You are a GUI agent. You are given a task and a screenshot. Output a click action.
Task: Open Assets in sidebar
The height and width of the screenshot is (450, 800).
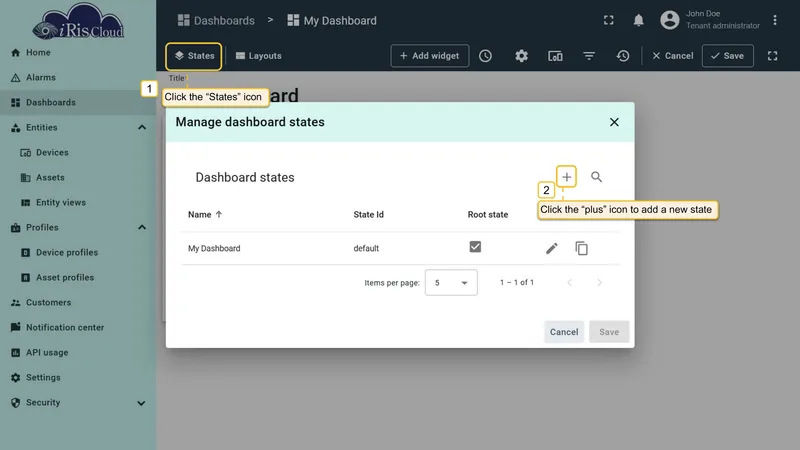pyautogui.click(x=78, y=178)
